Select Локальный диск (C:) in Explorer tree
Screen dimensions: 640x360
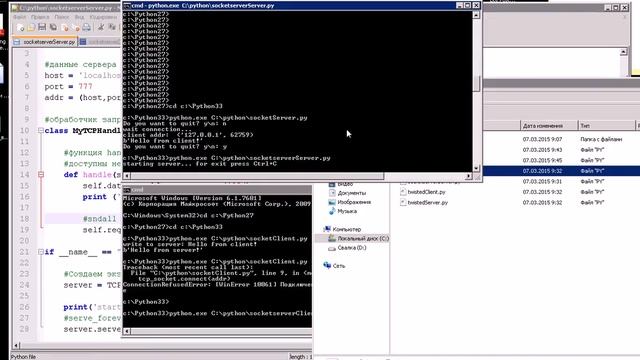pyautogui.click(x=358, y=238)
